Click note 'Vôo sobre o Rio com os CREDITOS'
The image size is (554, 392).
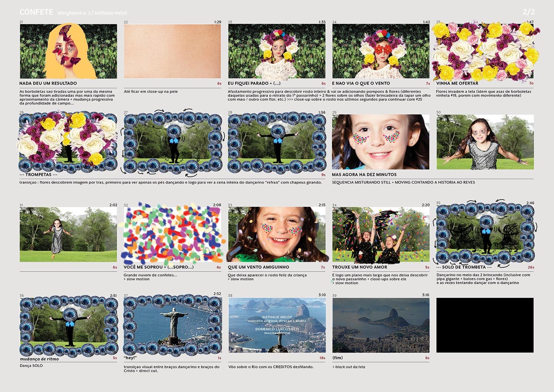[271, 367]
